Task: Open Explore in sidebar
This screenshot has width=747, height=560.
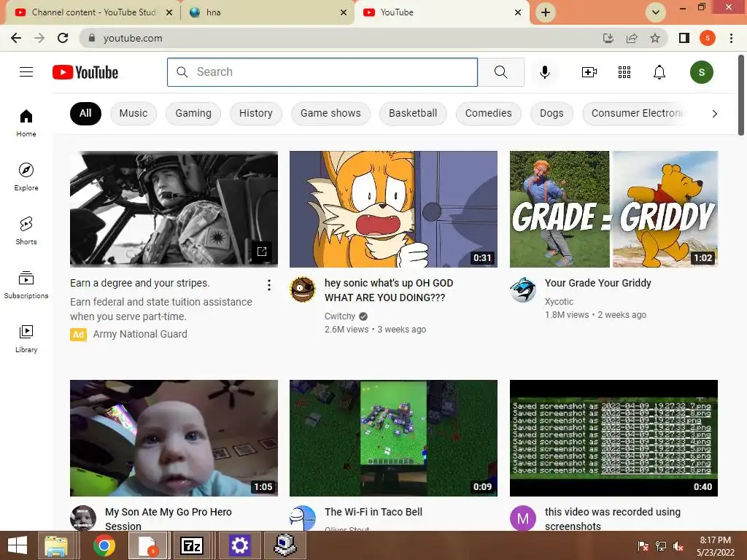Action: (x=26, y=176)
